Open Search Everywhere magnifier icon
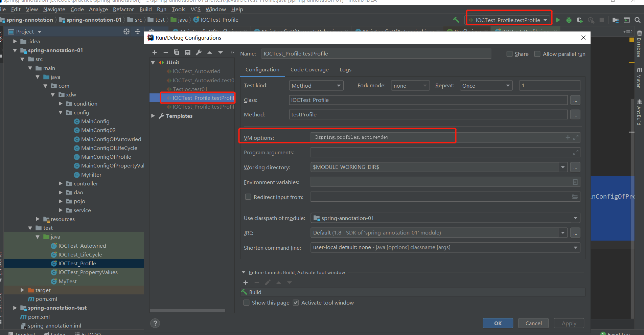 pyautogui.click(x=638, y=20)
